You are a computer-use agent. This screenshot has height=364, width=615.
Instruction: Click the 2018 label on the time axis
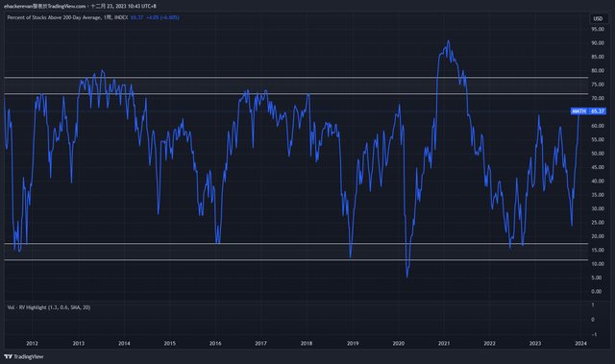click(307, 343)
